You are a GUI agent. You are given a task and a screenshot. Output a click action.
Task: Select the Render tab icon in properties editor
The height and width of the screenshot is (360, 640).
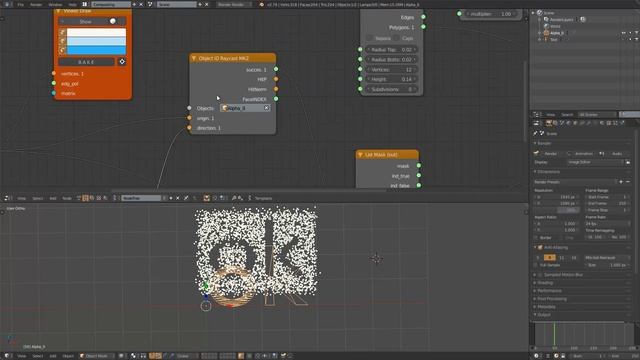(x=549, y=123)
